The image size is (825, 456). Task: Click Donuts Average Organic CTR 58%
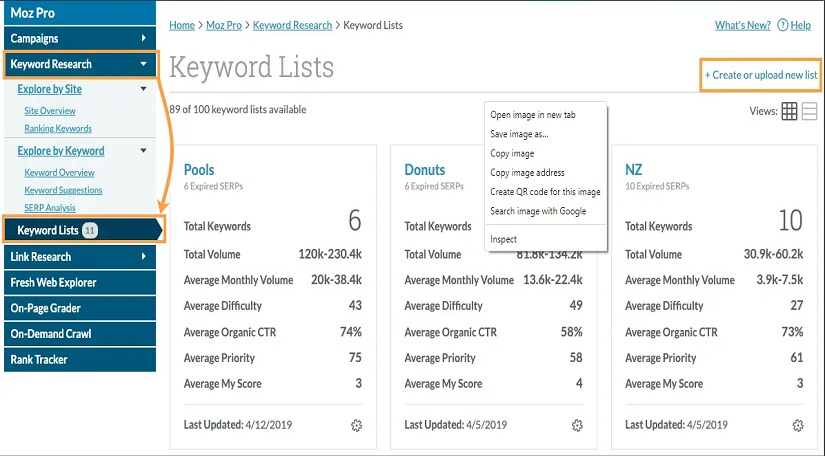572,332
